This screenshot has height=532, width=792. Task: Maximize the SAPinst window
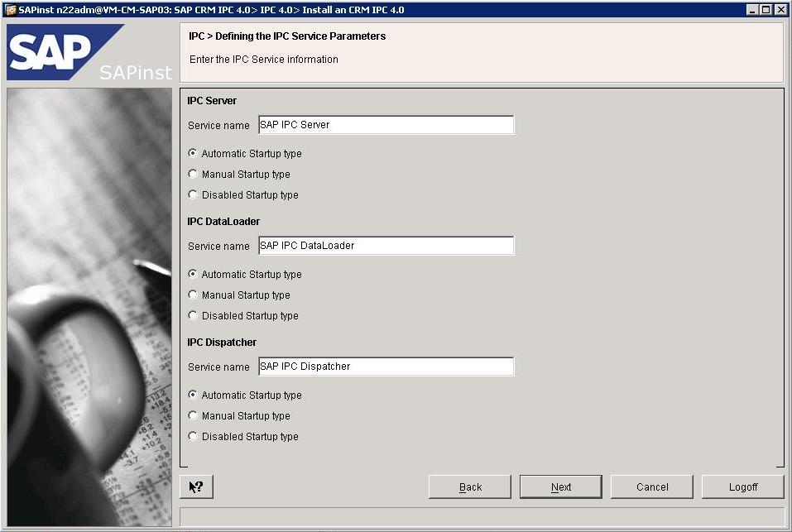click(x=766, y=10)
